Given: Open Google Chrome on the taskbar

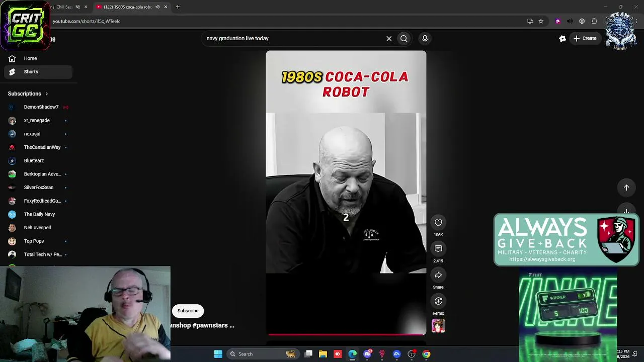Looking at the screenshot, I should coord(426,354).
